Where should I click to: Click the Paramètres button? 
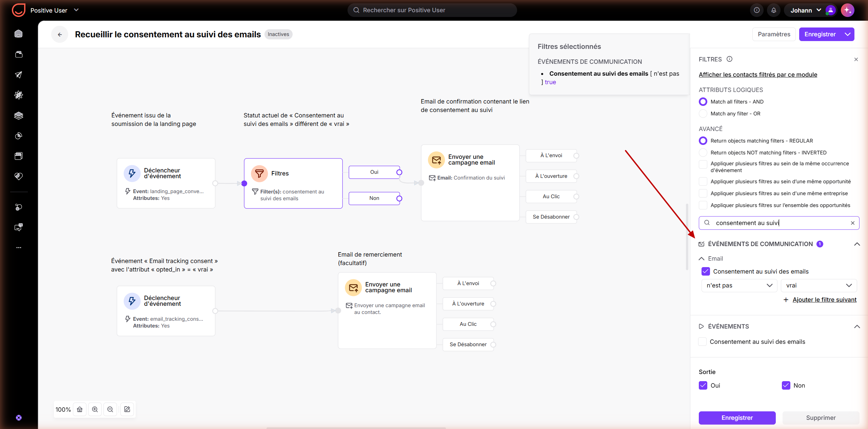point(774,34)
